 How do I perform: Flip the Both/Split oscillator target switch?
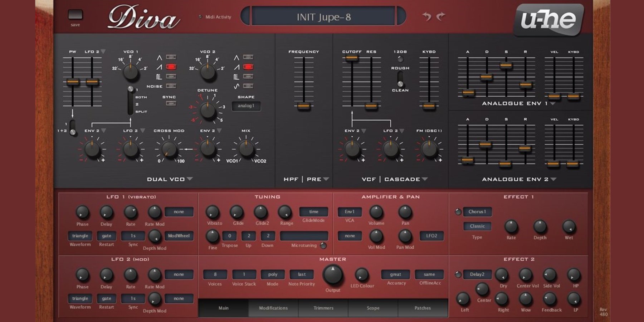click(x=131, y=100)
